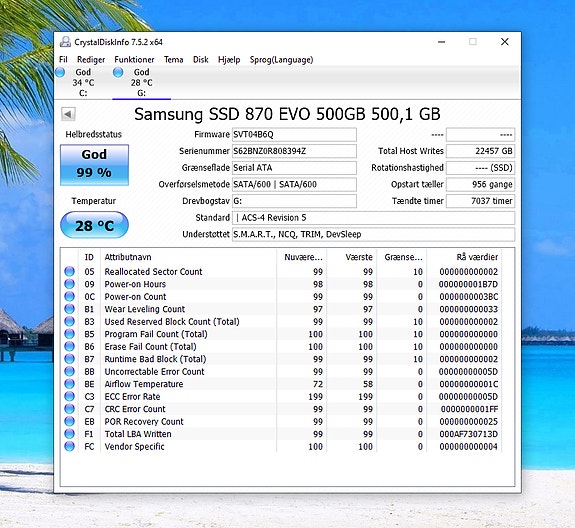Click the Tændte timer value 7037 timer
Image resolution: width=575 pixels, height=528 pixels.
click(x=480, y=201)
